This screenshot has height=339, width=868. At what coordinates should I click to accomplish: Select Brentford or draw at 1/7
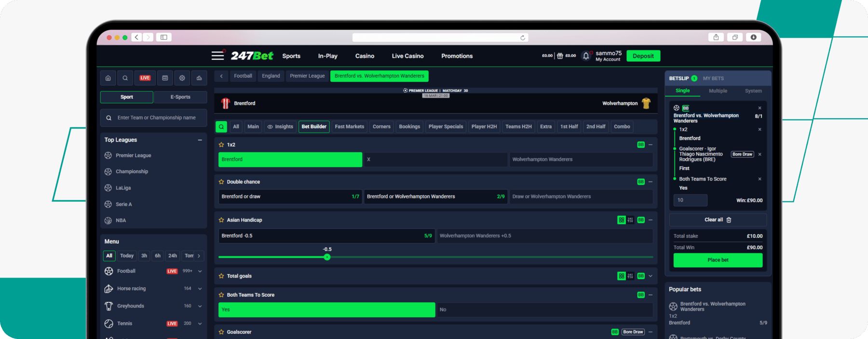point(290,197)
